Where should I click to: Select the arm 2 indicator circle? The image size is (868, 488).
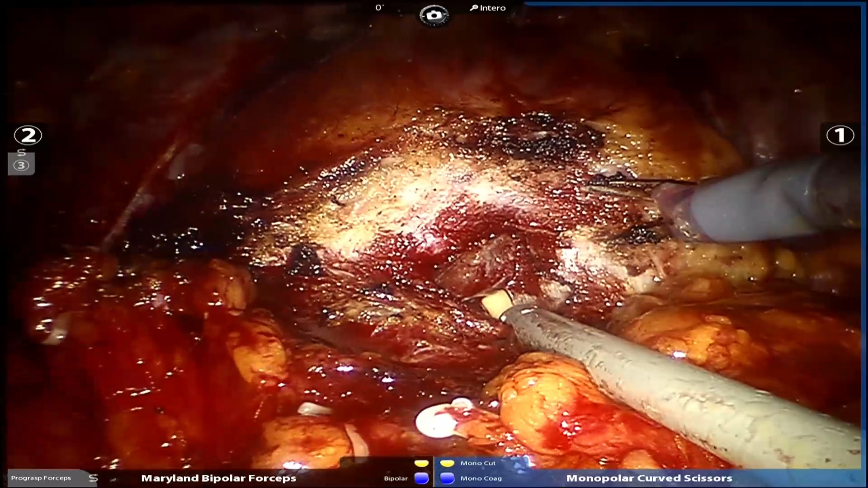pyautogui.click(x=28, y=135)
